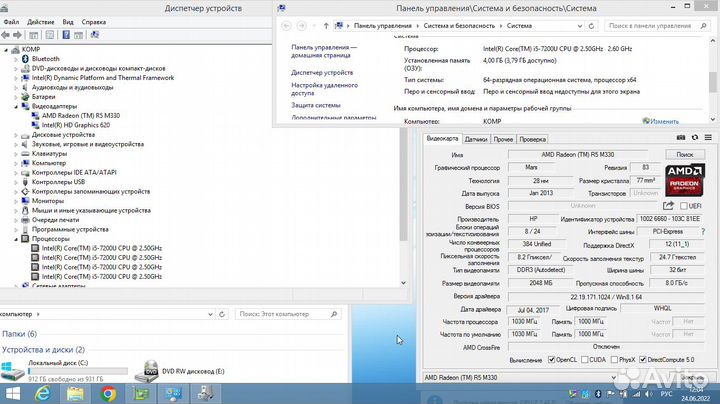Expand the Мониторы node
Viewport: 720px width, 404px height.
pyautogui.click(x=16, y=201)
